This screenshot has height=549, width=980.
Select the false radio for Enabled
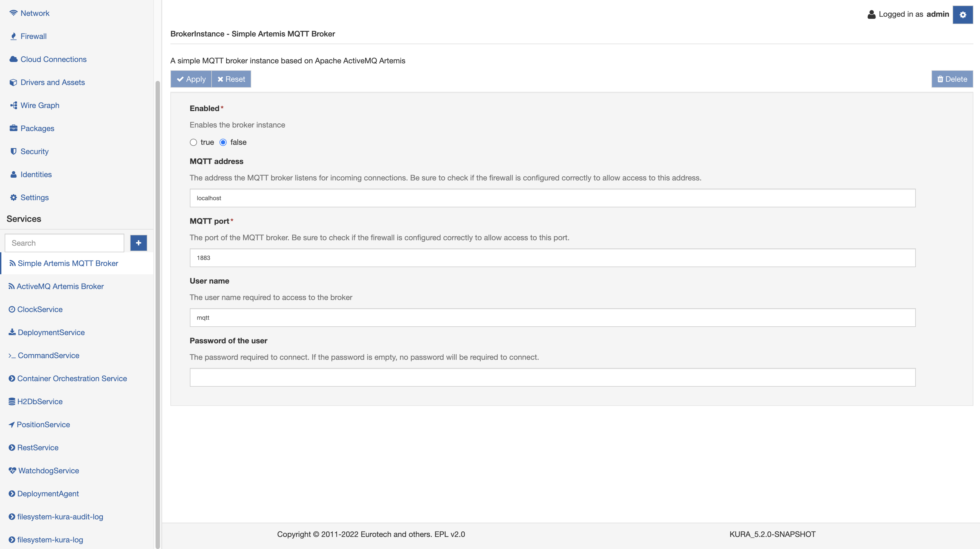coord(223,142)
